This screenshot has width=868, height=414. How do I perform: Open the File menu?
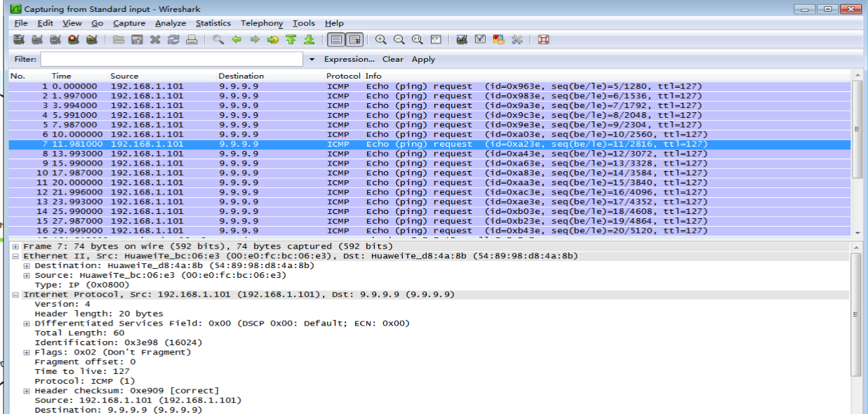21,23
